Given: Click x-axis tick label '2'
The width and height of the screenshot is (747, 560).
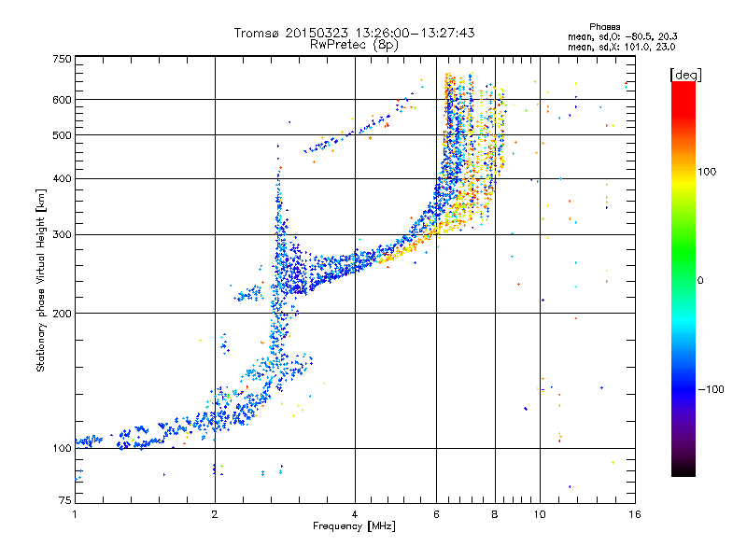Looking at the screenshot, I should point(215,514).
